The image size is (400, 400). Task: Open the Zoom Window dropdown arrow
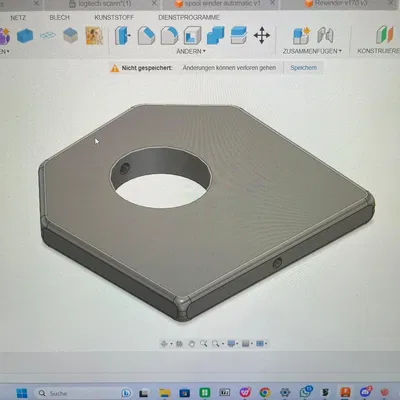[x=223, y=344]
